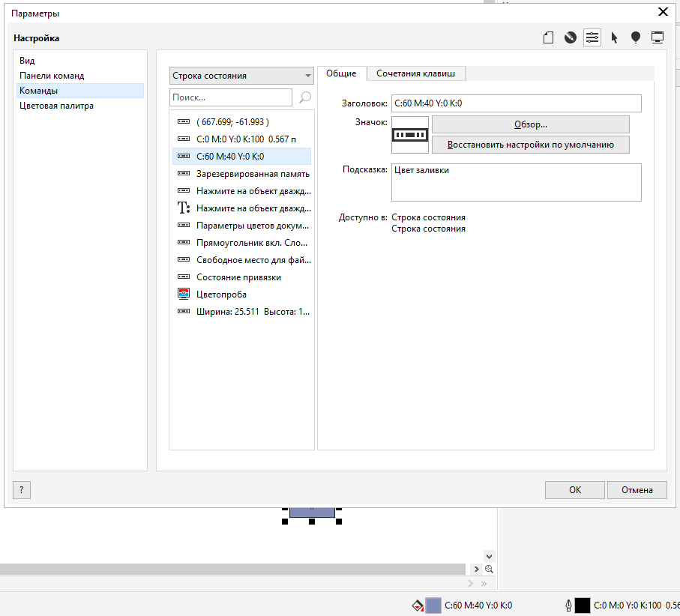Select the ( 667.699; -61.993 ) entry
The height and width of the screenshot is (616, 680).
(x=241, y=122)
